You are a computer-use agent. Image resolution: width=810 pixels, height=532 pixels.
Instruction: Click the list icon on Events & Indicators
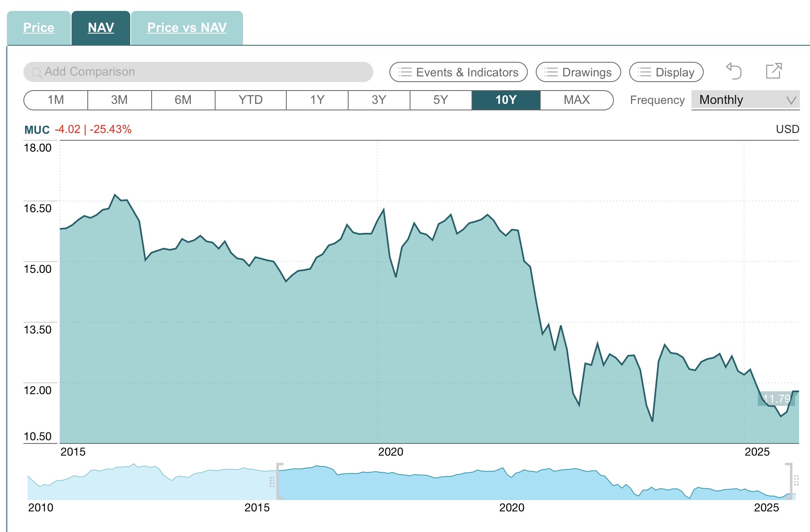(405, 72)
